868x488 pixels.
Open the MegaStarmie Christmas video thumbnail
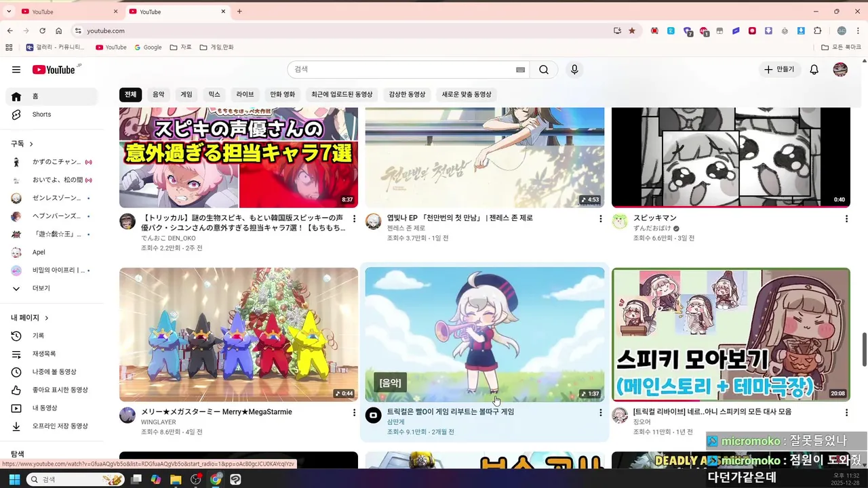click(x=239, y=335)
